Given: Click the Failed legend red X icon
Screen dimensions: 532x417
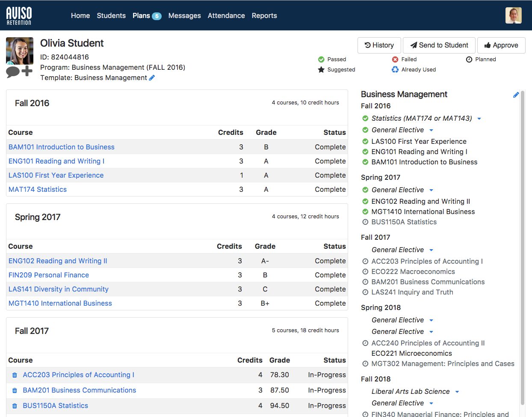Looking at the screenshot, I should coord(395,60).
